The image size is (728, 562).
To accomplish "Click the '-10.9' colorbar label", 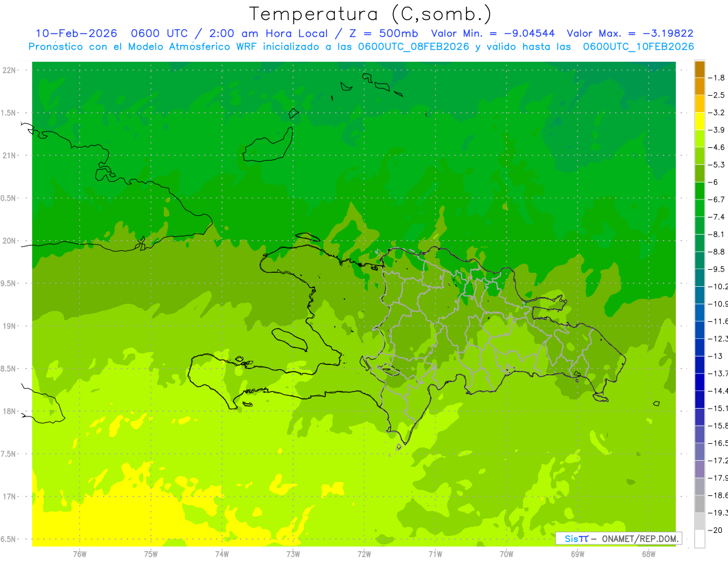I will click(718, 304).
